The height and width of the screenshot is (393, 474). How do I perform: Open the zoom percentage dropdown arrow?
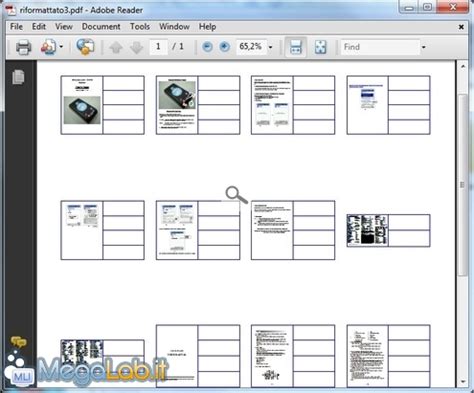[271, 47]
